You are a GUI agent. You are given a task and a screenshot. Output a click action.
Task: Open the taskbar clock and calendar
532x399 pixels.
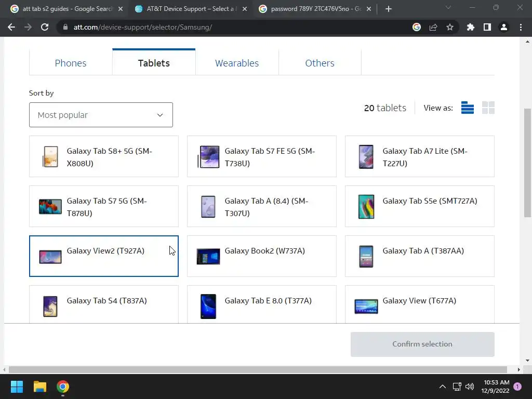point(495,387)
